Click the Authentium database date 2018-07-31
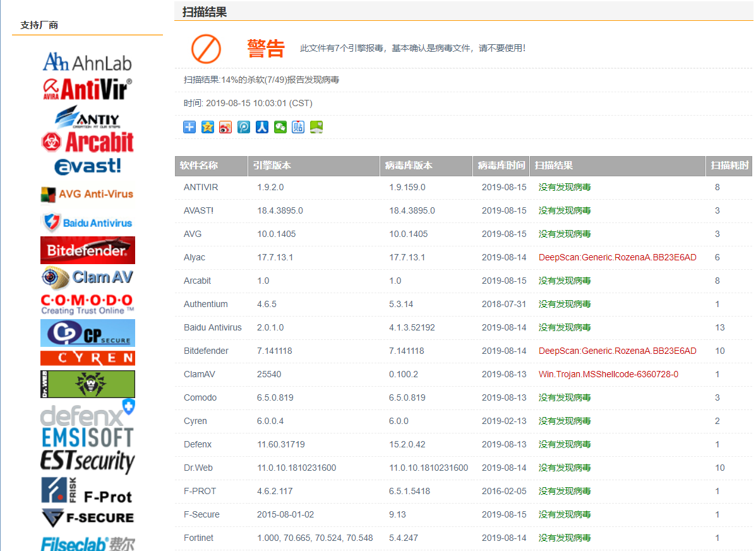 pyautogui.click(x=504, y=304)
